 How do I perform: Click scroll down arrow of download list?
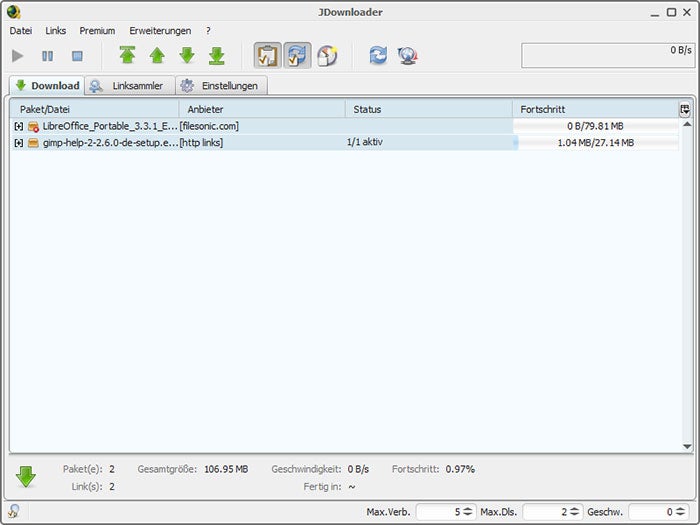pos(688,446)
